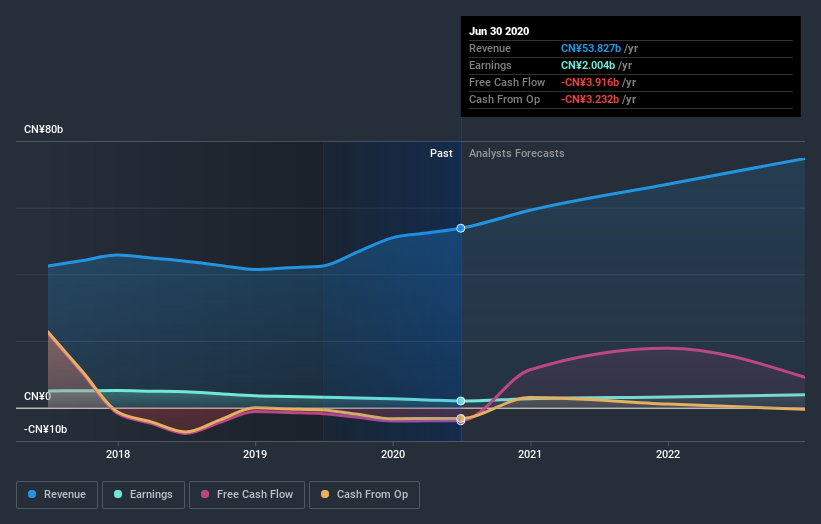The width and height of the screenshot is (821, 524).
Task: Click the pink Free Cash Flow legend dot
Action: (205, 494)
